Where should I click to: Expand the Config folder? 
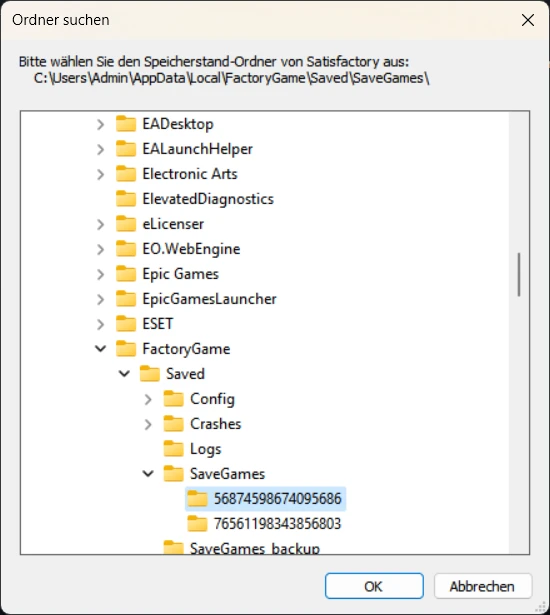148,399
